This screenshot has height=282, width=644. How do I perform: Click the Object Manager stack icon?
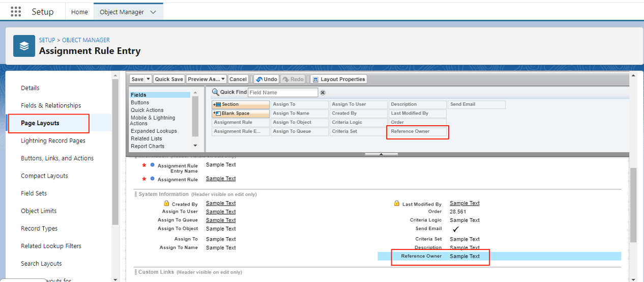[x=24, y=46]
